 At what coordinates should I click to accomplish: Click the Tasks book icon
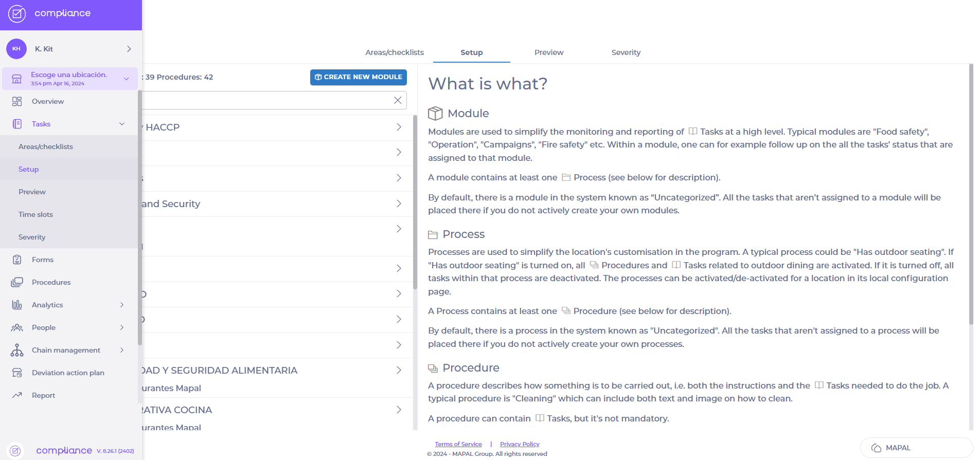pyautogui.click(x=17, y=124)
